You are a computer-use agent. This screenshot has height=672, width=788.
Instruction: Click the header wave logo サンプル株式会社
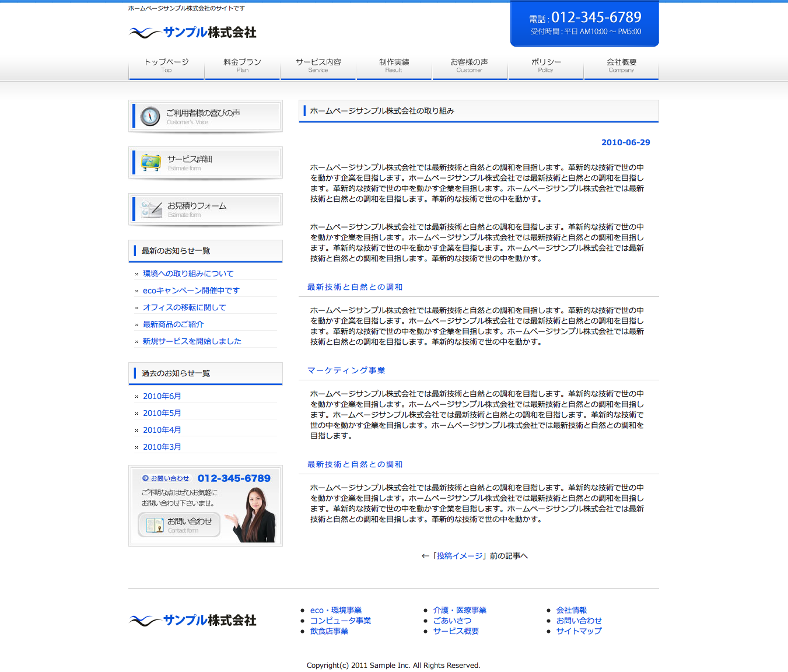(x=192, y=33)
